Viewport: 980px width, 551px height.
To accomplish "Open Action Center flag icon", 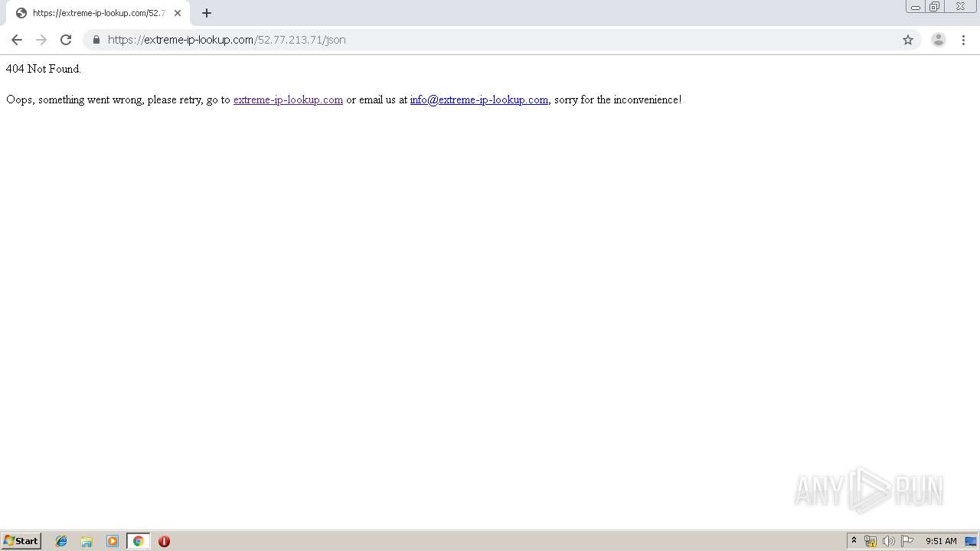I will 907,541.
